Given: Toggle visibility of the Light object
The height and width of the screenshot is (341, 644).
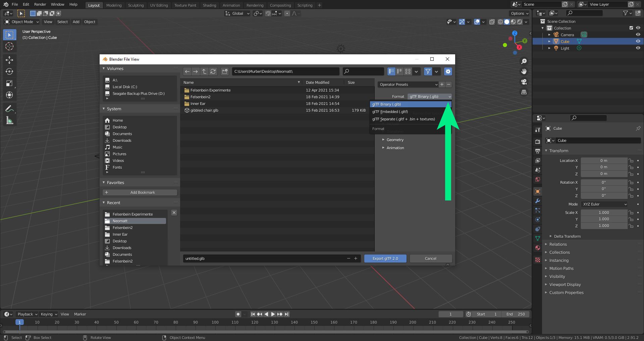Looking at the screenshot, I should coord(638,48).
